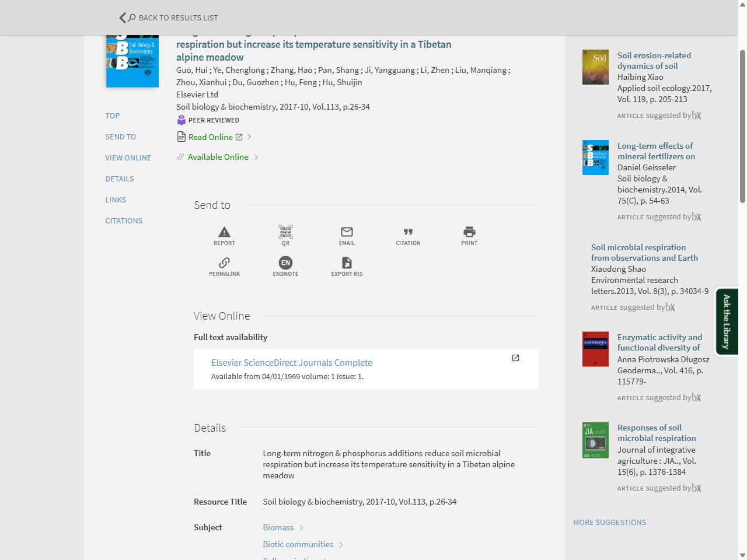Open Soil erosion-related dynamics suggested article

pos(654,61)
